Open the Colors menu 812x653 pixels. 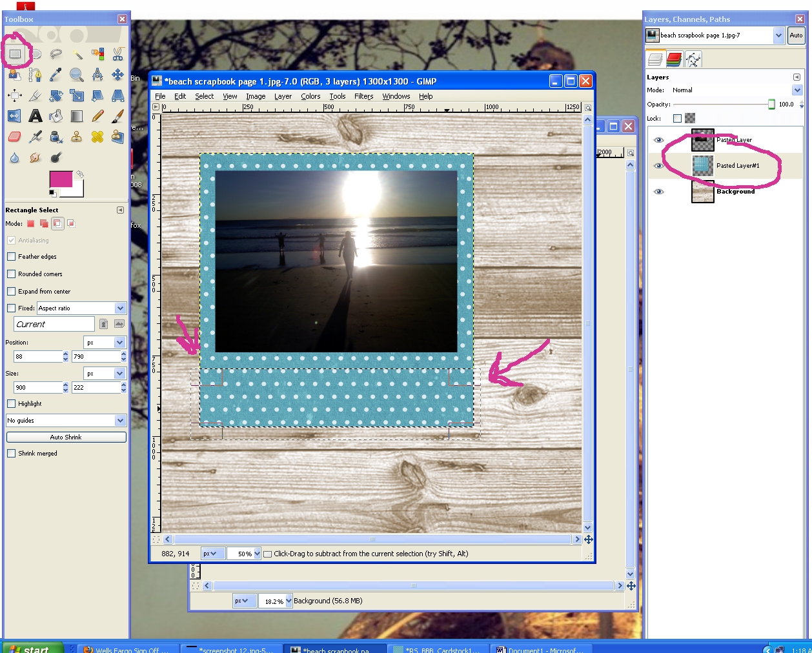310,96
